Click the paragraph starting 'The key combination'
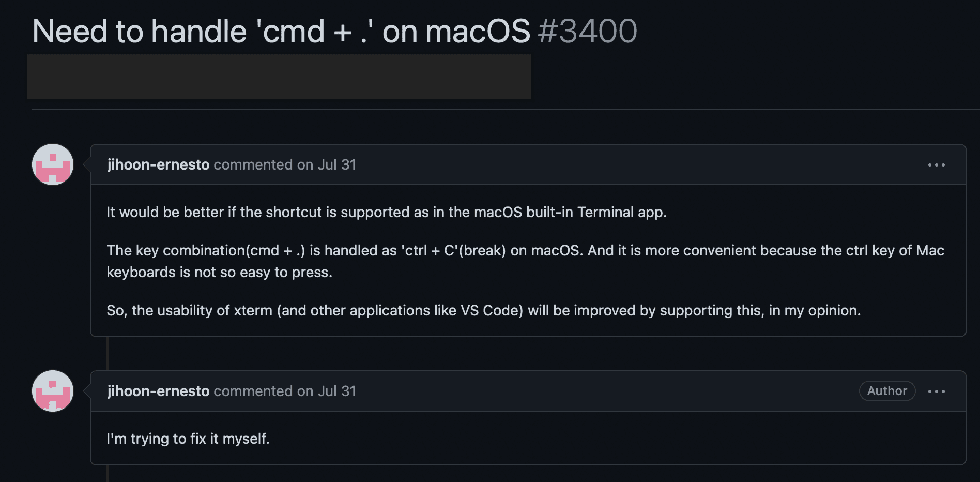The height and width of the screenshot is (482, 980). (x=525, y=251)
